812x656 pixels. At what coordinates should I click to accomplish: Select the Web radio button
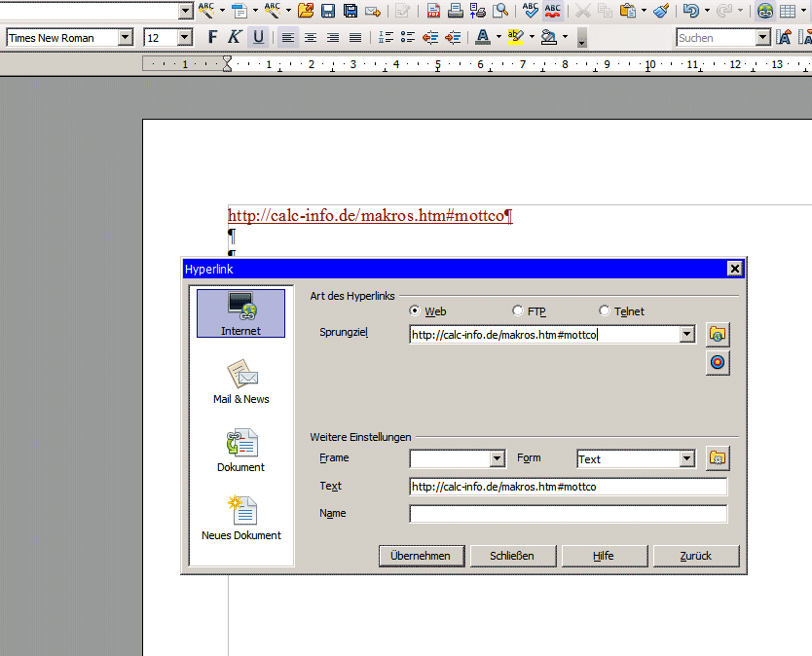415,311
